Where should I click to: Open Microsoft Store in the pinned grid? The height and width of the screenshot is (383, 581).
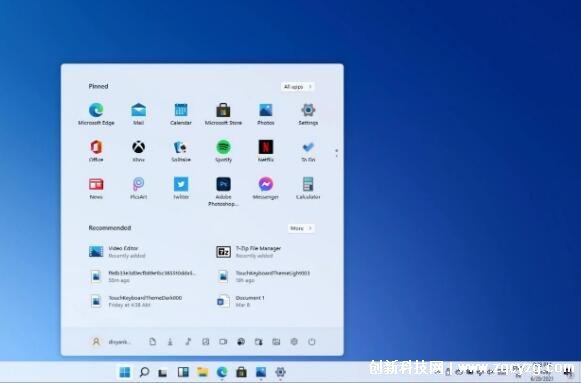point(223,114)
